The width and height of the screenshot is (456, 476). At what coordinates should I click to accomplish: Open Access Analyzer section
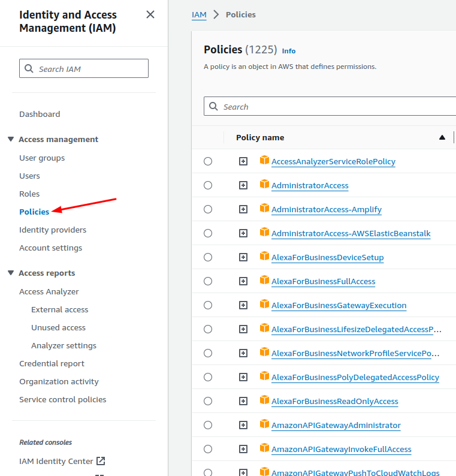[49, 292]
